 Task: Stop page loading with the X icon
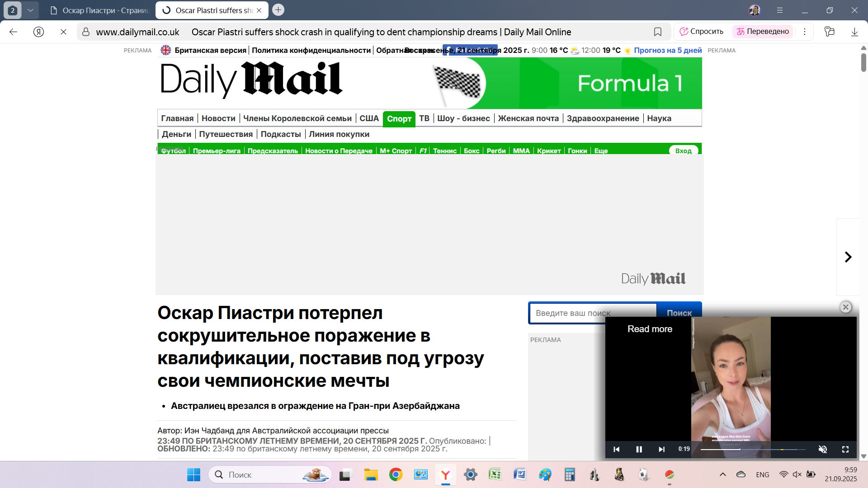click(x=63, y=32)
